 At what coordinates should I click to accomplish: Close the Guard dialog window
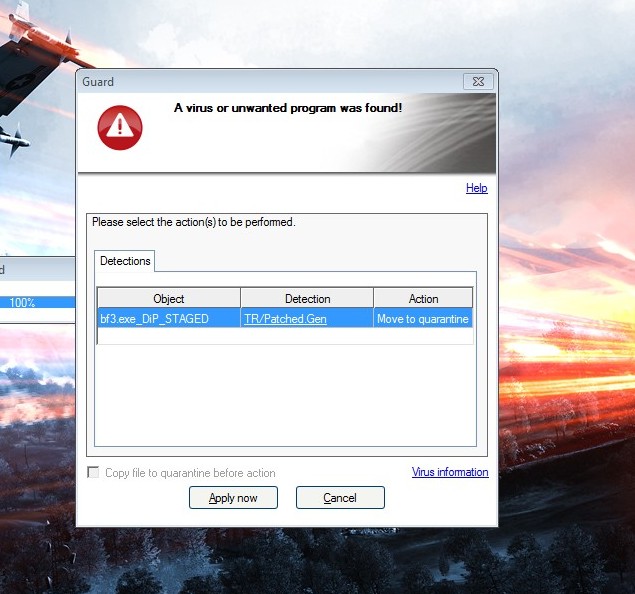pos(478,82)
